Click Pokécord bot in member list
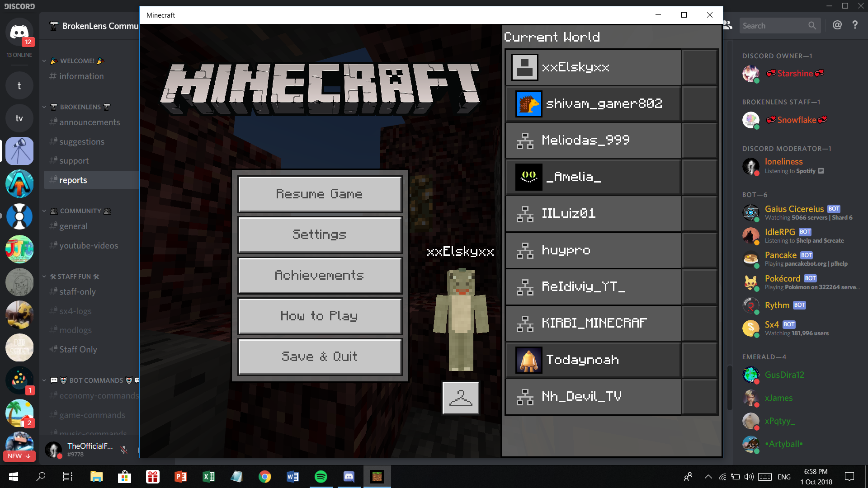Image resolution: width=868 pixels, height=488 pixels. click(x=800, y=282)
